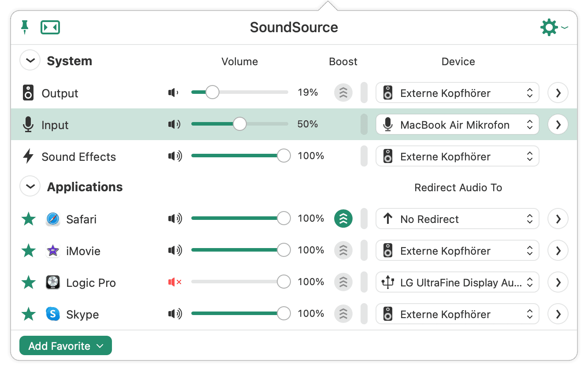Adjust the iMovie volume slider

pyautogui.click(x=241, y=250)
